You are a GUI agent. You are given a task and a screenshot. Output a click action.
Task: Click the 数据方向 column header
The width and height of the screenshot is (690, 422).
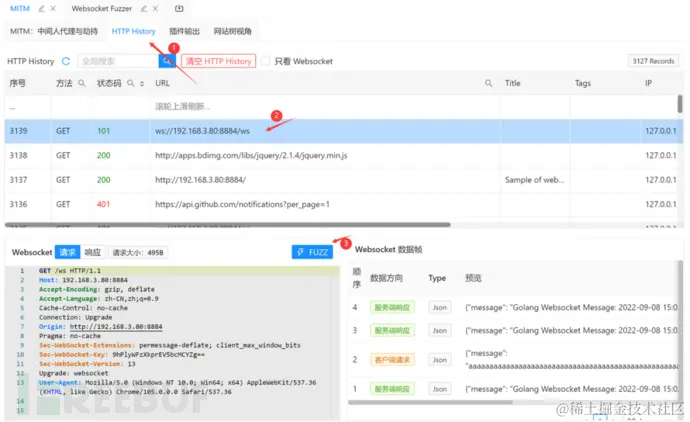tap(386, 278)
